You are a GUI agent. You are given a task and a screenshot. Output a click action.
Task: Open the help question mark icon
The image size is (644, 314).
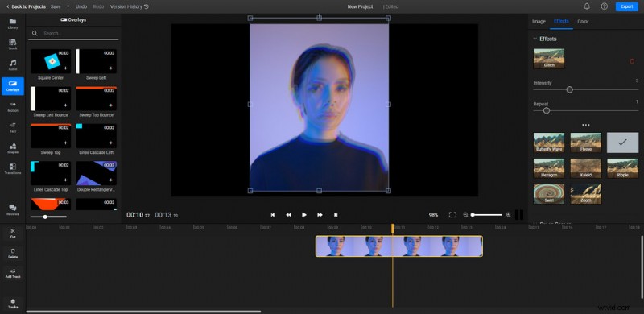605,6
